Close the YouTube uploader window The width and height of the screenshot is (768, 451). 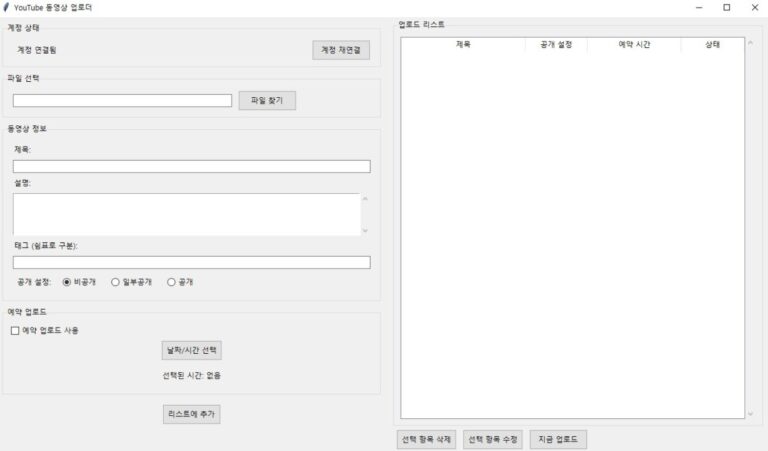pos(755,7)
